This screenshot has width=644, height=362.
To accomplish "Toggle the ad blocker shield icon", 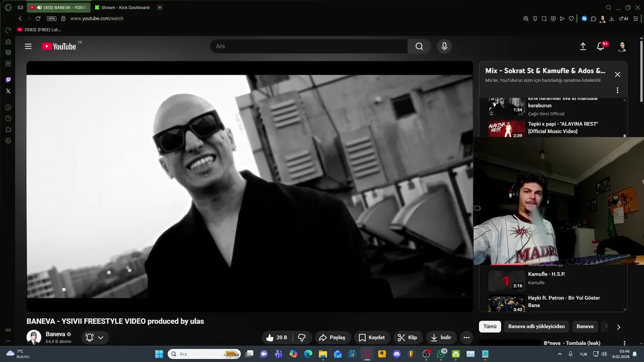I will click(x=553, y=19).
